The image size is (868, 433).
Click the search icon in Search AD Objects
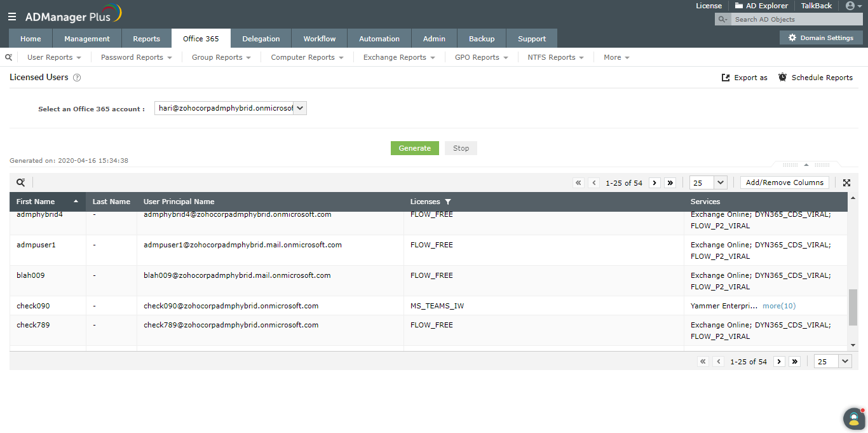(722, 19)
